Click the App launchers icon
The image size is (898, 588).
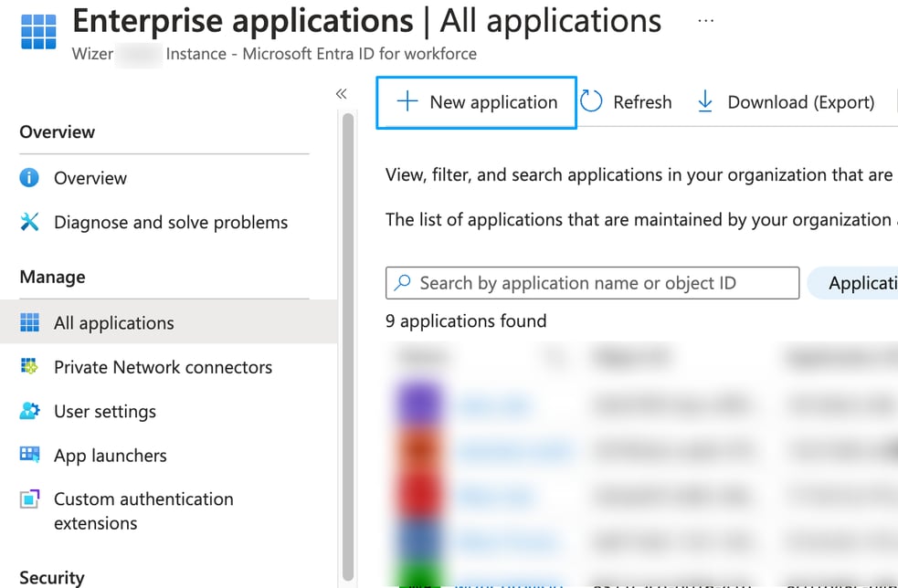(28, 455)
